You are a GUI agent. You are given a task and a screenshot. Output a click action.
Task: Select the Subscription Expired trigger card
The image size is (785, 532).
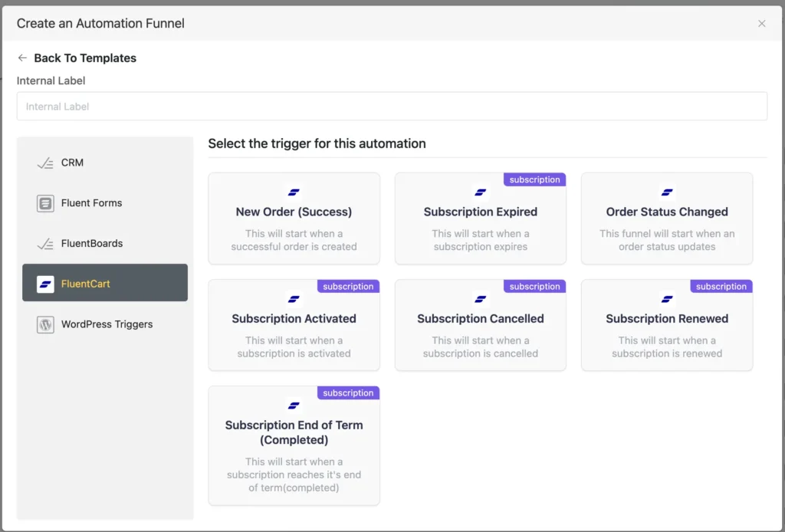(x=480, y=219)
